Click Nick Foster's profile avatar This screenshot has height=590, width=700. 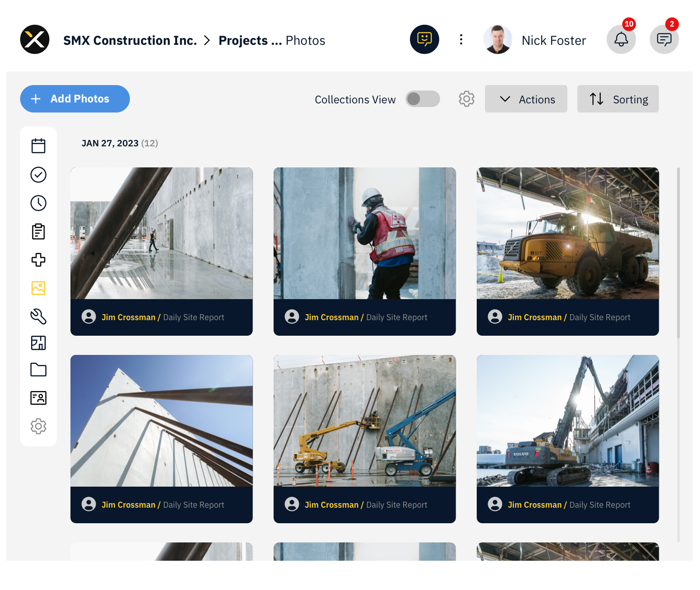click(498, 39)
